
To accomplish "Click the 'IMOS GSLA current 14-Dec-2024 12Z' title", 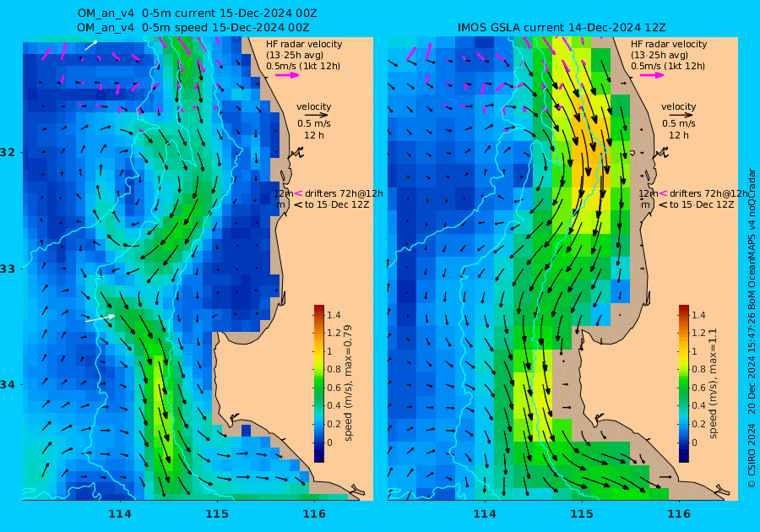I will 562,28.
